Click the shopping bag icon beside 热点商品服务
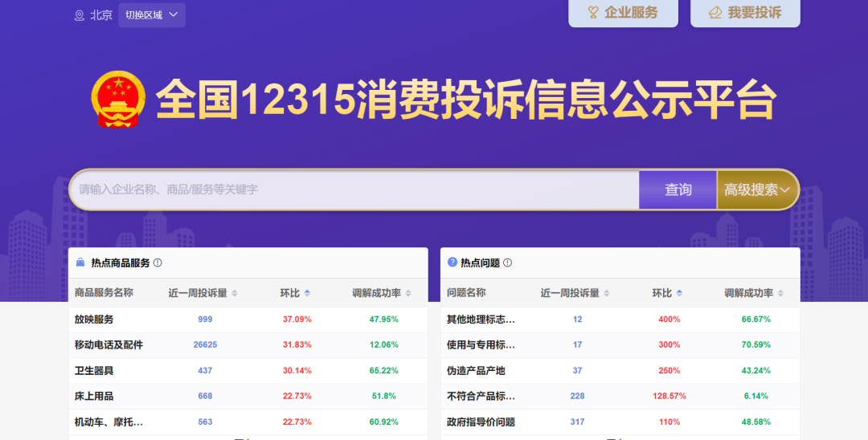868x440 pixels. [x=80, y=263]
